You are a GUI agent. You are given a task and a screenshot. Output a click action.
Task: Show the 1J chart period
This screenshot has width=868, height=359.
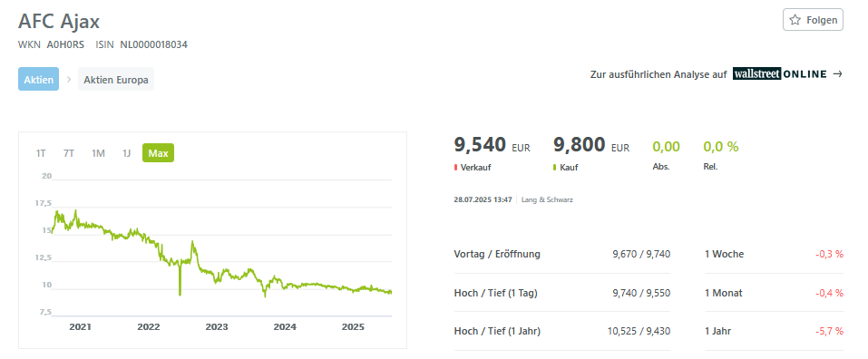coord(126,153)
